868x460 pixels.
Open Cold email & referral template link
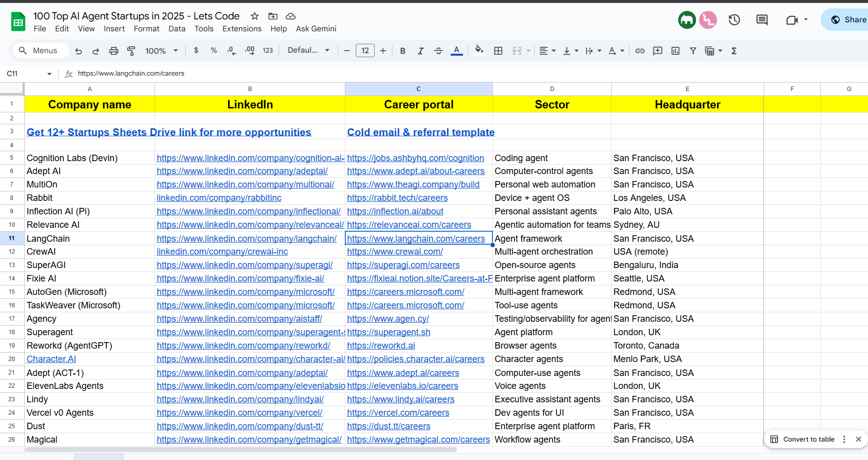click(x=421, y=132)
